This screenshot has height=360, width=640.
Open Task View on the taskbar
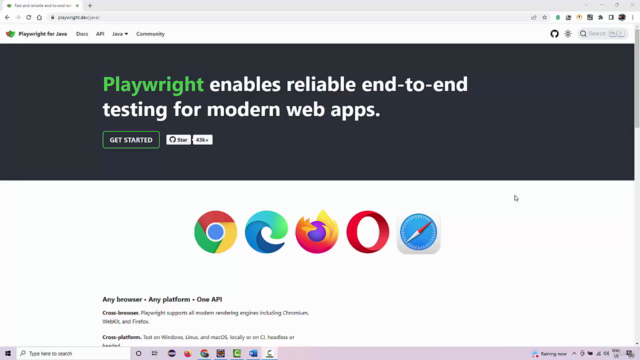point(154,353)
